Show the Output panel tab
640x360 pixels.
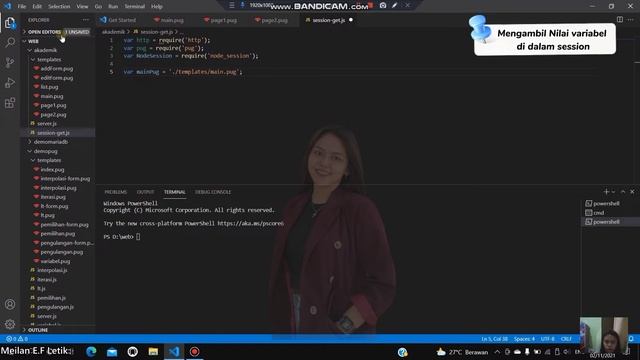pyautogui.click(x=145, y=192)
